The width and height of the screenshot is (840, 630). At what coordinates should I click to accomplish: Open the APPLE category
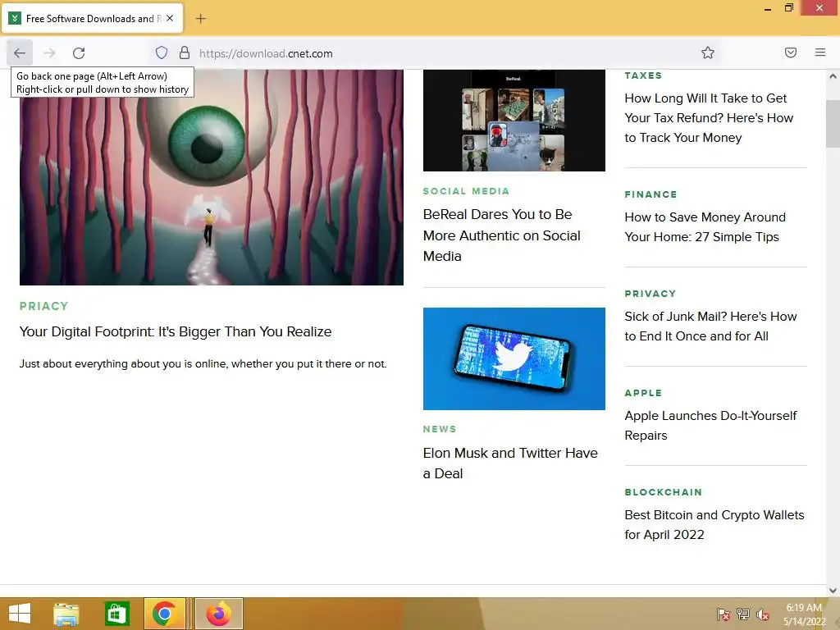click(x=643, y=393)
